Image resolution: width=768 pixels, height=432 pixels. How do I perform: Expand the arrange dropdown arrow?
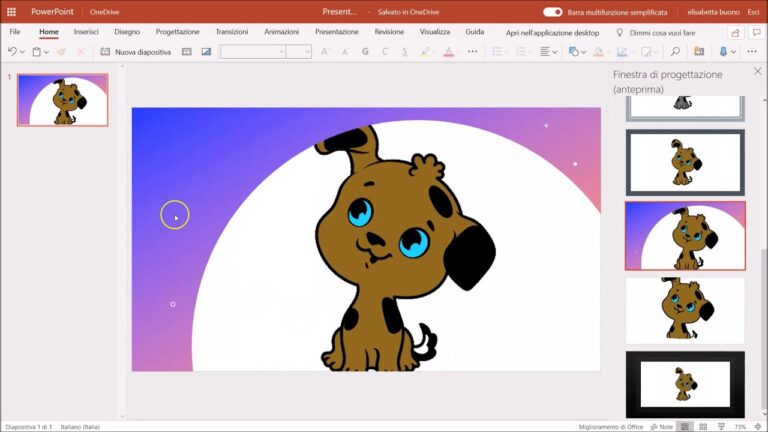point(656,52)
